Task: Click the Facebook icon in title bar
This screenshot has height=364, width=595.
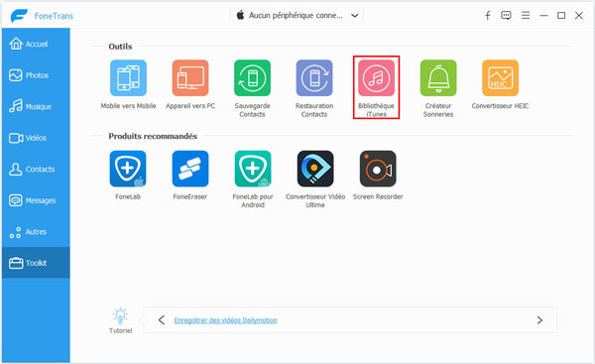Action: click(488, 16)
